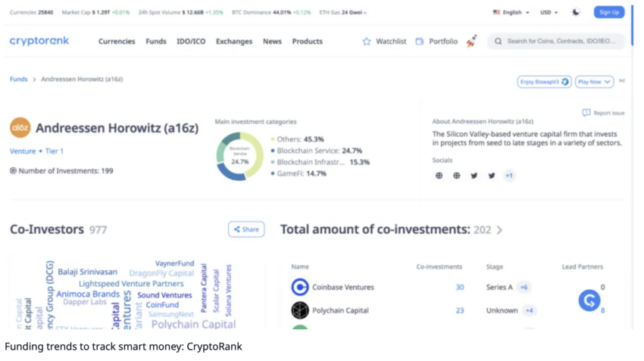644x361 pixels.
Task: Click the page vertical scrollbar
Action: (632, 25)
